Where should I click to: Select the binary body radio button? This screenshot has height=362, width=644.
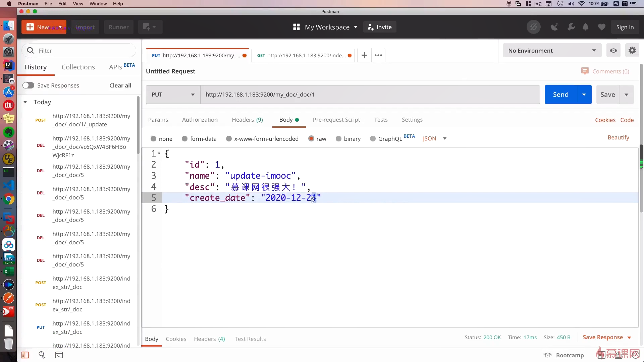(338, 139)
